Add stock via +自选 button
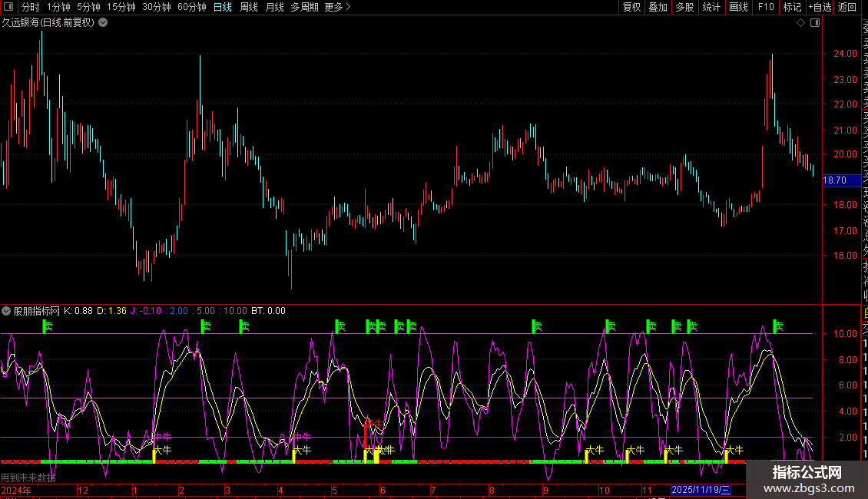Screen dimensions: 868x499 click(819, 8)
